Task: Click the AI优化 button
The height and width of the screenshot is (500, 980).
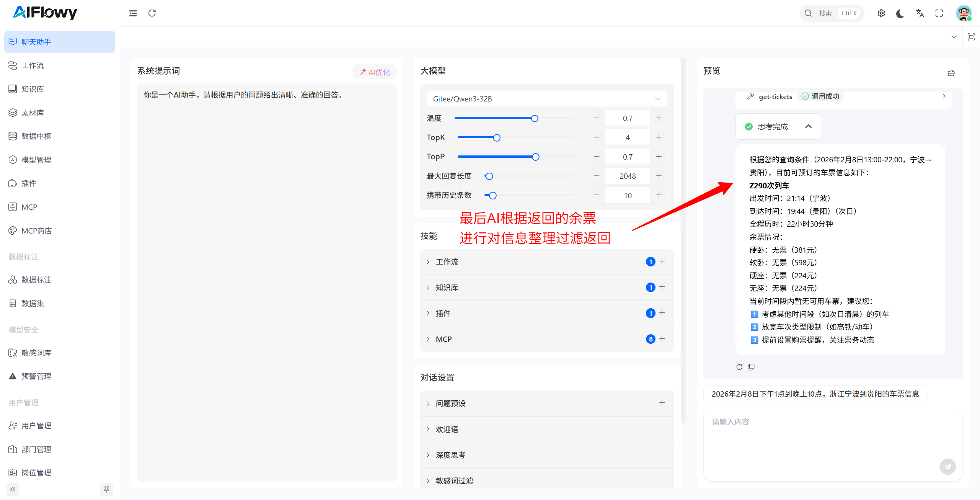Action: tap(374, 72)
